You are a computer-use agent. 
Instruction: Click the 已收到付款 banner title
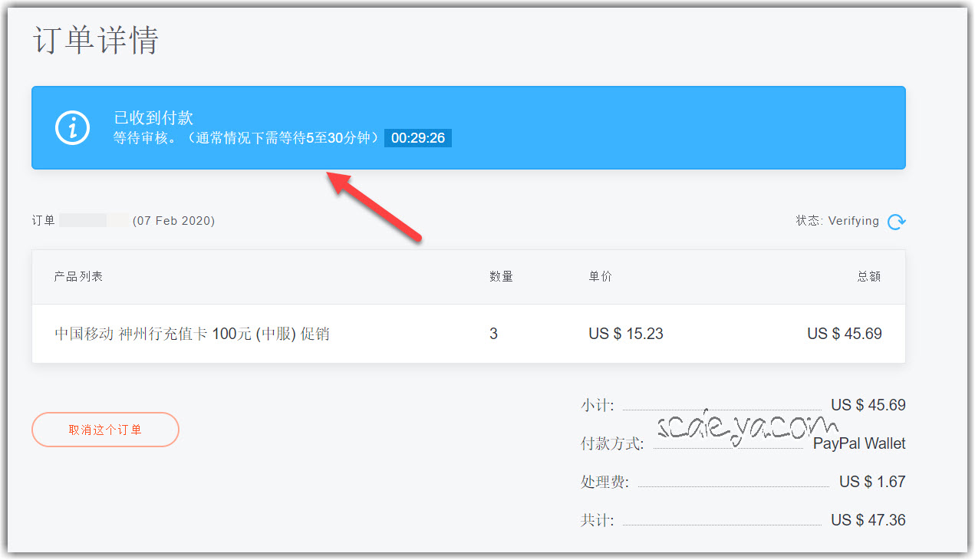point(153,117)
